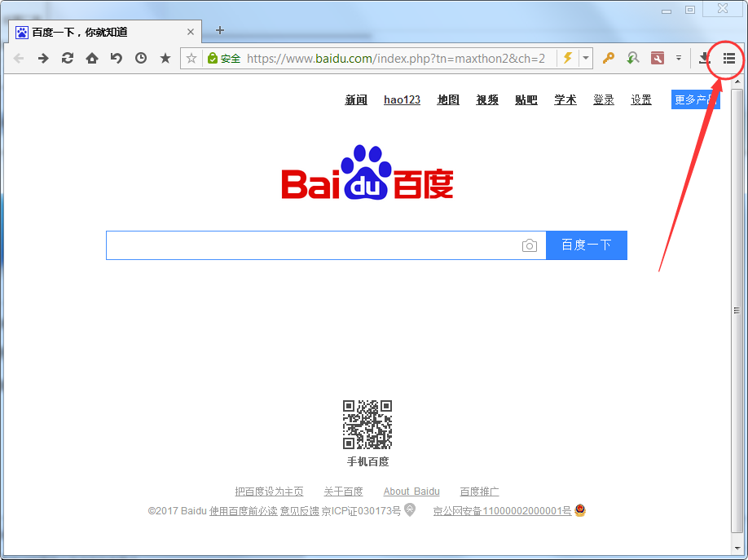
Task: Open the 关于百度 link
Action: click(x=344, y=492)
